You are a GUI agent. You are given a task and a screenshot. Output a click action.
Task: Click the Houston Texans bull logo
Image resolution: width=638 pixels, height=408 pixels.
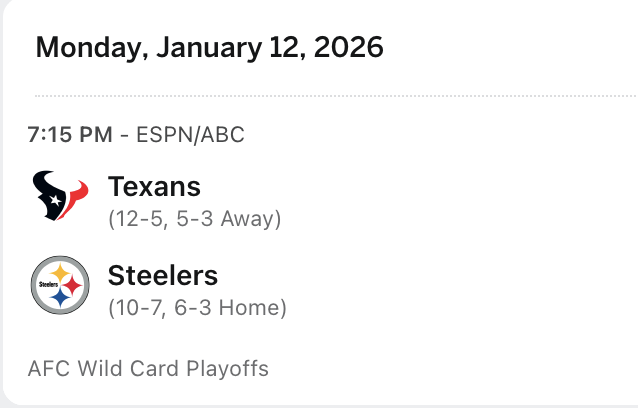click(60, 196)
